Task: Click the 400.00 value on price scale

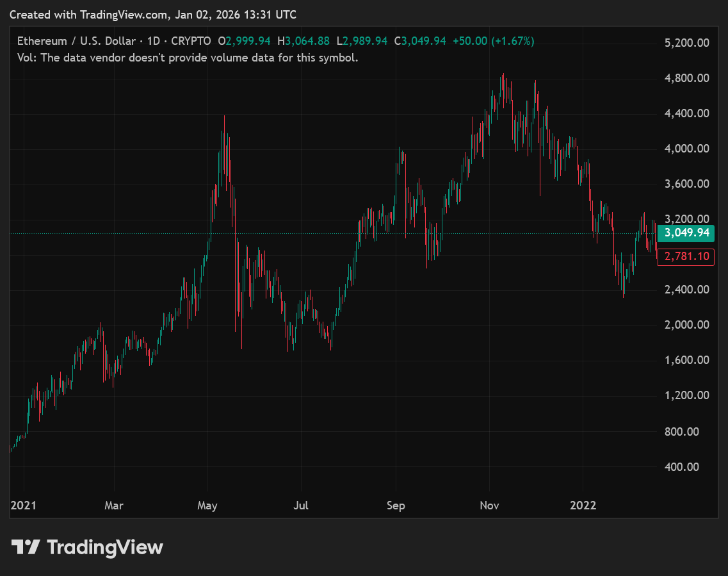Action: tap(681, 467)
